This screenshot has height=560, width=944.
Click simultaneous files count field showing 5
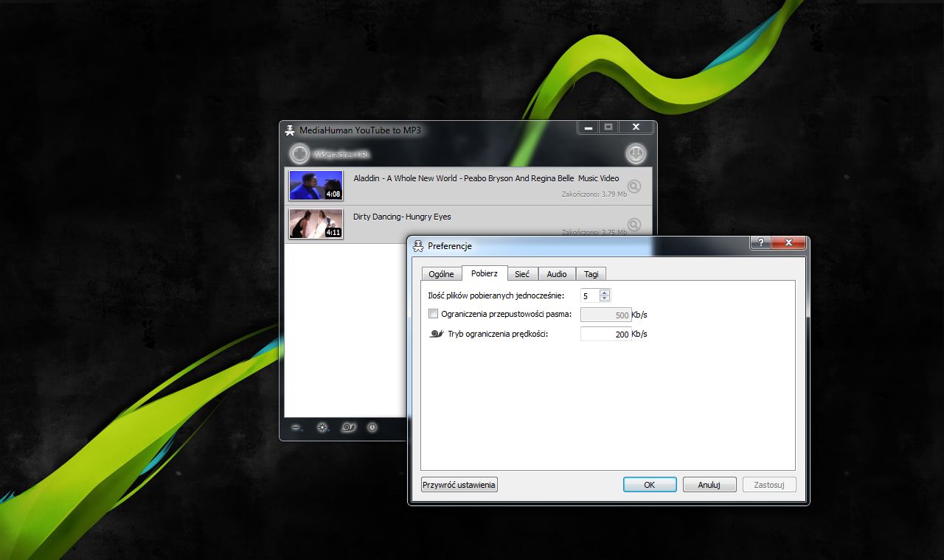[590, 295]
